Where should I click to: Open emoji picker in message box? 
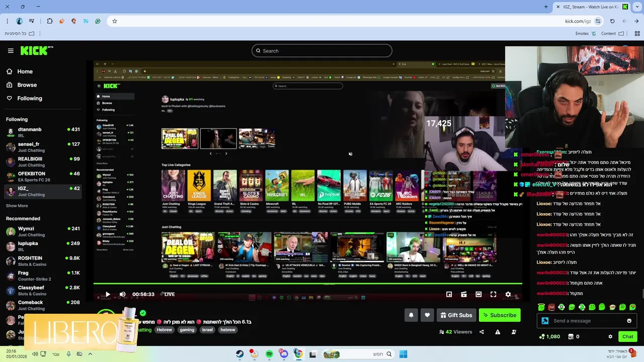(x=629, y=321)
